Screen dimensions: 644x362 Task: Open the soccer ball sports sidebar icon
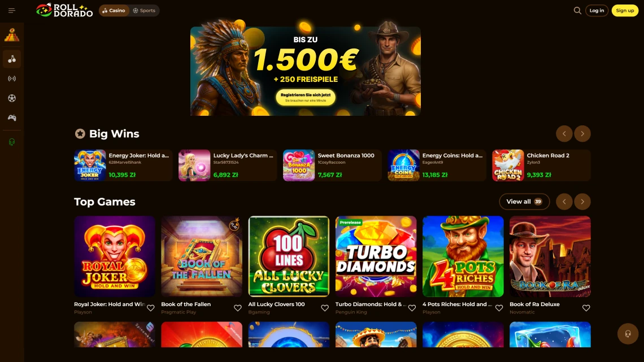[x=12, y=98]
